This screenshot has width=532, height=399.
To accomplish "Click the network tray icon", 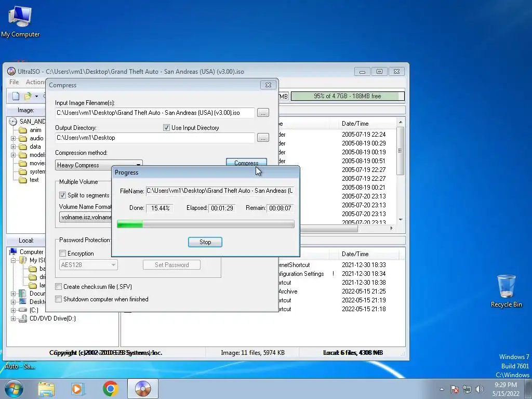I will coord(467,389).
